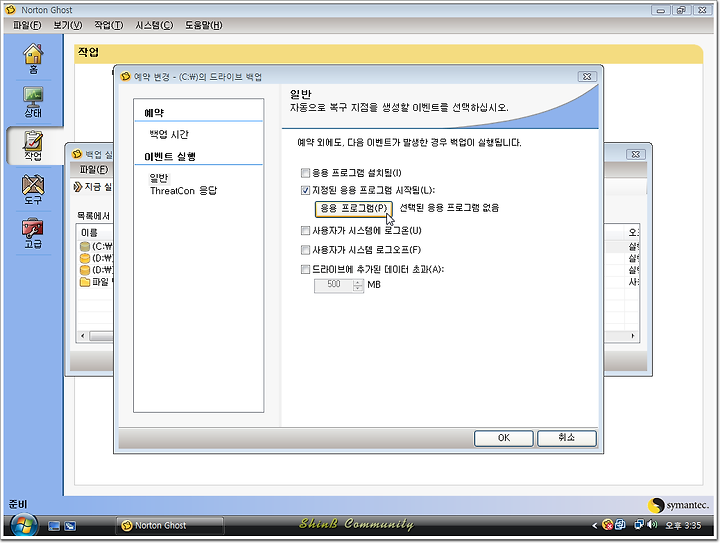
Task: Click the Norton Ghost taskbar button
Action: point(170,526)
